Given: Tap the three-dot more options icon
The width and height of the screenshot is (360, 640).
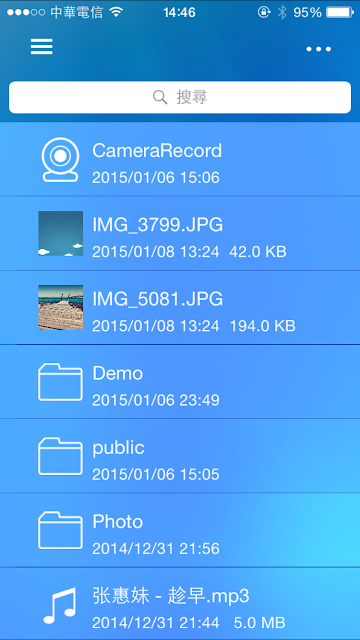Looking at the screenshot, I should coord(319,49).
